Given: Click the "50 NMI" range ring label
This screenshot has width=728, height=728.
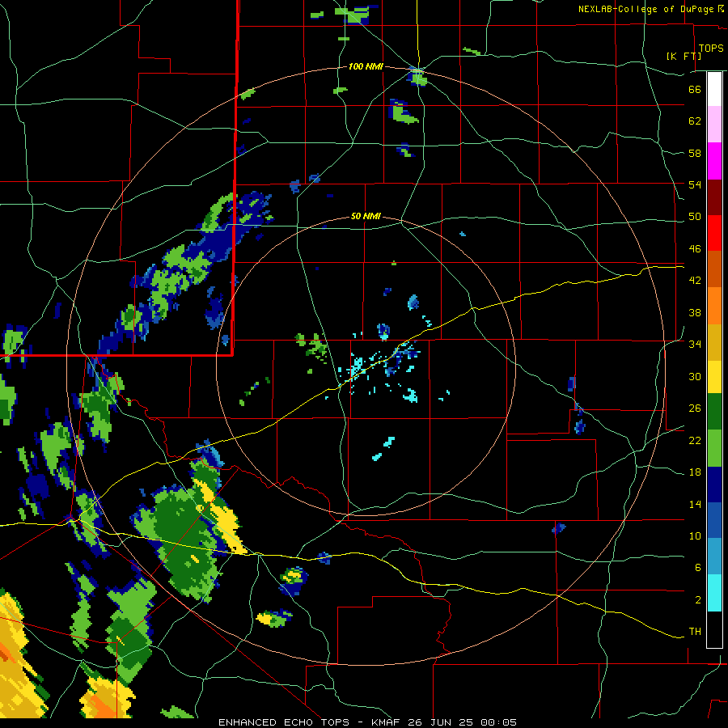Looking at the screenshot, I should 366,216.
